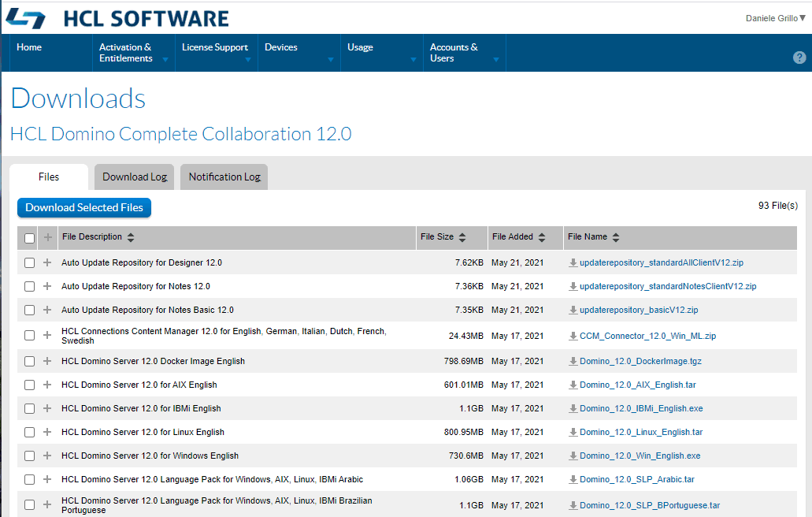The height and width of the screenshot is (517, 812).
Task: Click HCL Domino Complete Collaboration 12.0 heading
Action: point(180,134)
